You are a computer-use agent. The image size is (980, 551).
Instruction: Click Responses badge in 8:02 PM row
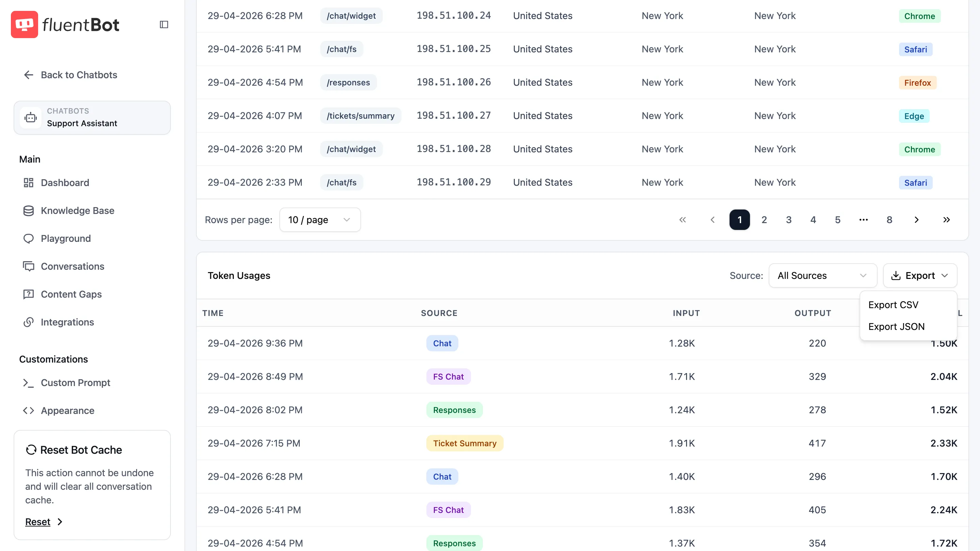click(454, 410)
